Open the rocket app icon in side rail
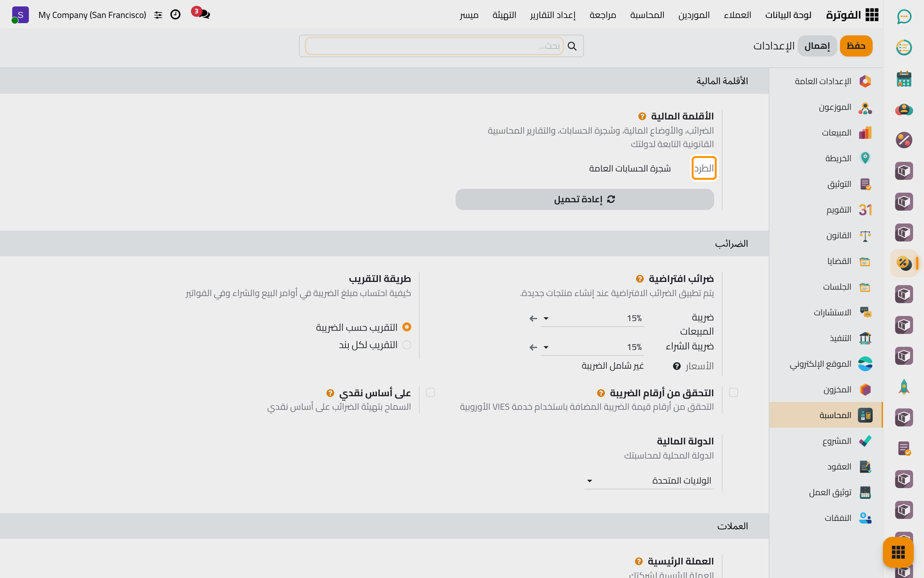Image resolution: width=924 pixels, height=578 pixels. [x=904, y=387]
